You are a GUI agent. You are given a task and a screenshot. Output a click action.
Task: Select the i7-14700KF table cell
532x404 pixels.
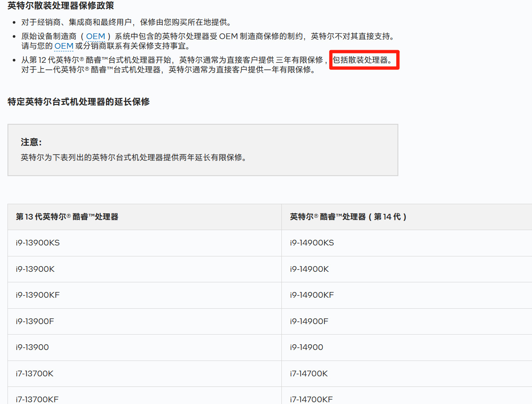coord(407,396)
